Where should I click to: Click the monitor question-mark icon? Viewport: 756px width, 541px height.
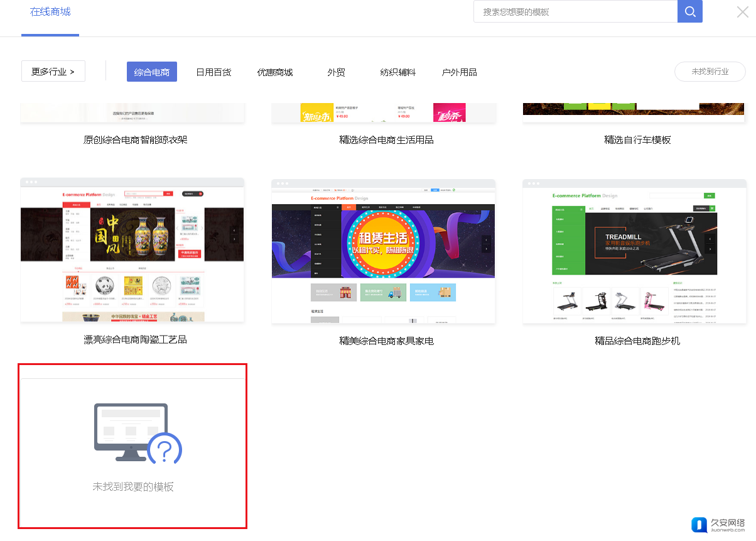click(138, 434)
